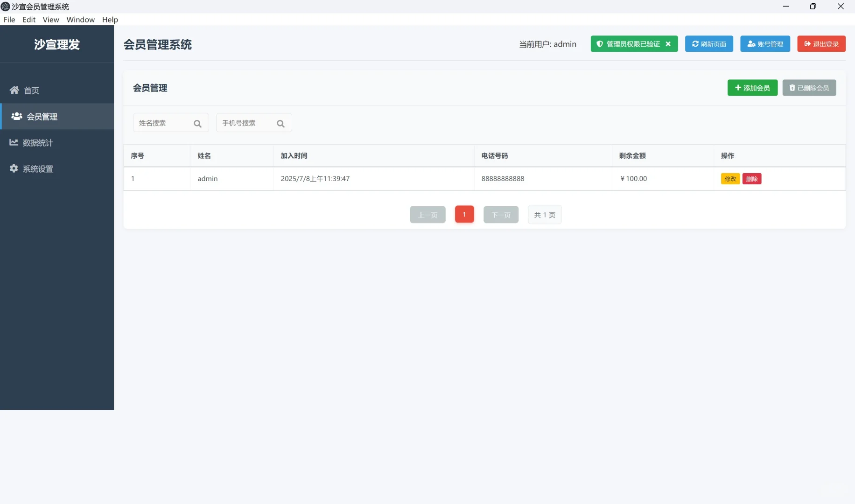Image resolution: width=855 pixels, height=504 pixels.
Task: Go to 首页 in the sidebar
Action: [x=57, y=90]
